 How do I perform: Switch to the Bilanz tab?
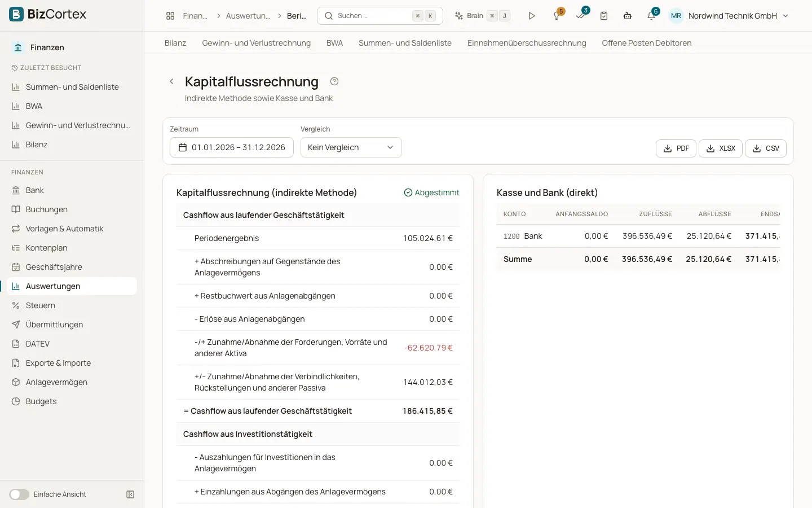[x=175, y=43]
